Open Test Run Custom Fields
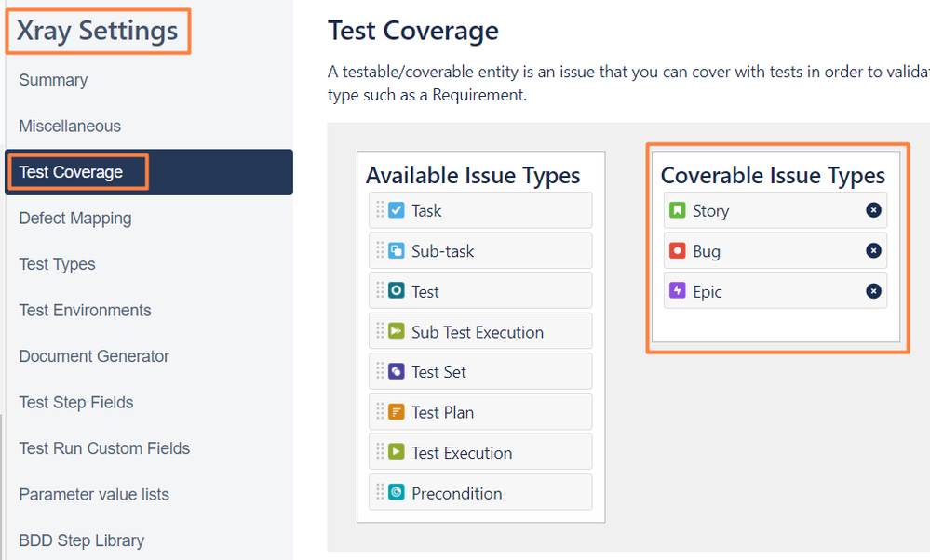 (x=104, y=448)
